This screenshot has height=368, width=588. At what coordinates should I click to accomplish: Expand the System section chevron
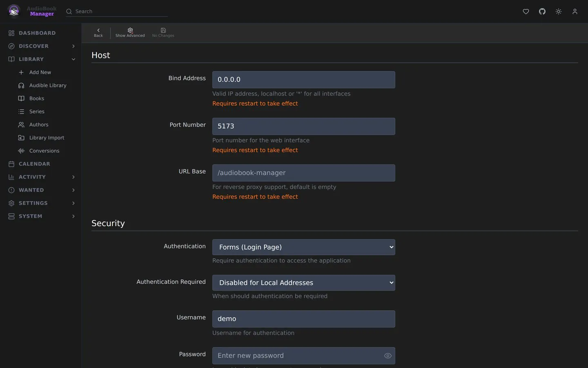[73, 216]
